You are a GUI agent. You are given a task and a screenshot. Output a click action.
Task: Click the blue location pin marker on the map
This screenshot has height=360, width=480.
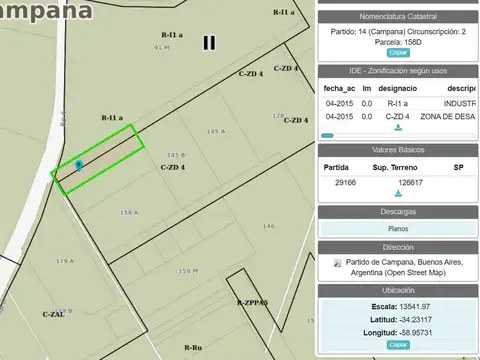(79, 166)
